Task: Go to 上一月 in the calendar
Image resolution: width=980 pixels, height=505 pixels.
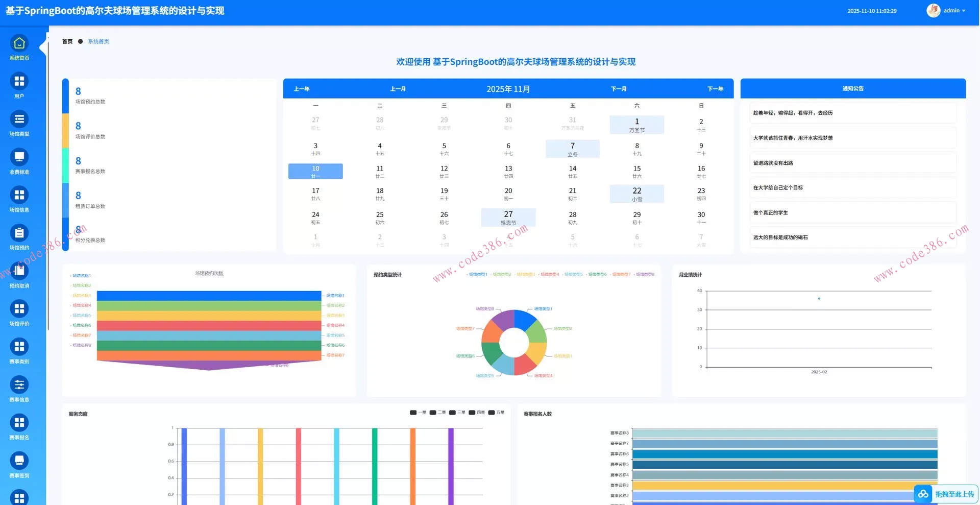Action: tap(398, 89)
